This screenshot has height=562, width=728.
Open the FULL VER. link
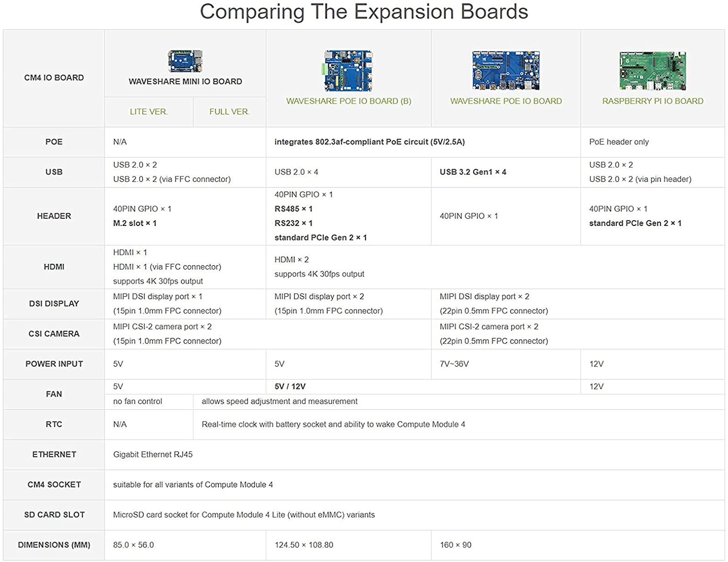pos(229,112)
